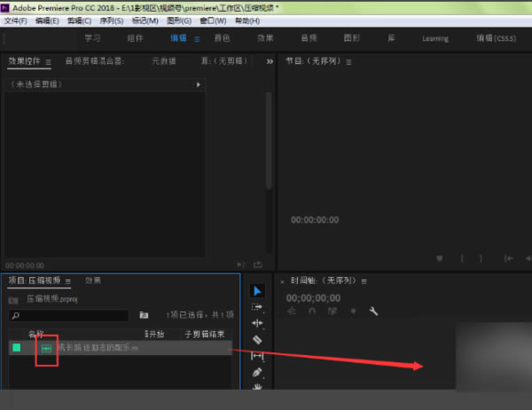Switch to the 颜色 workspace tab
The width and height of the screenshot is (532, 410).
222,38
